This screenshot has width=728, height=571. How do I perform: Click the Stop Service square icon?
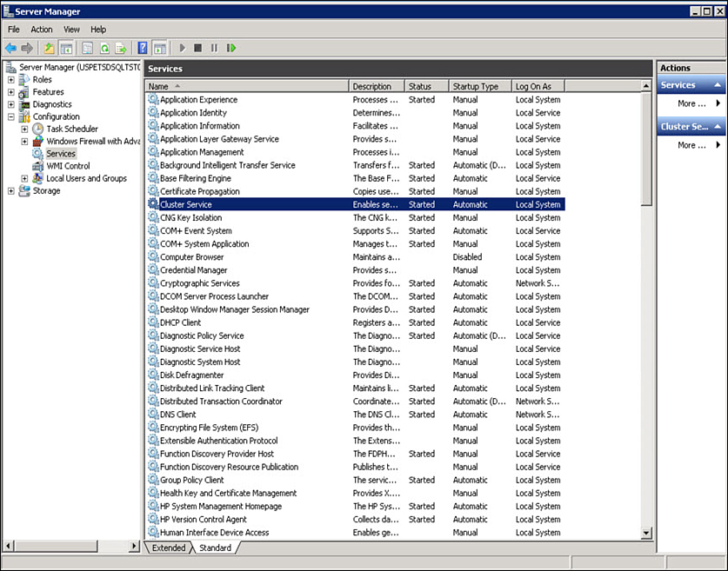click(198, 48)
